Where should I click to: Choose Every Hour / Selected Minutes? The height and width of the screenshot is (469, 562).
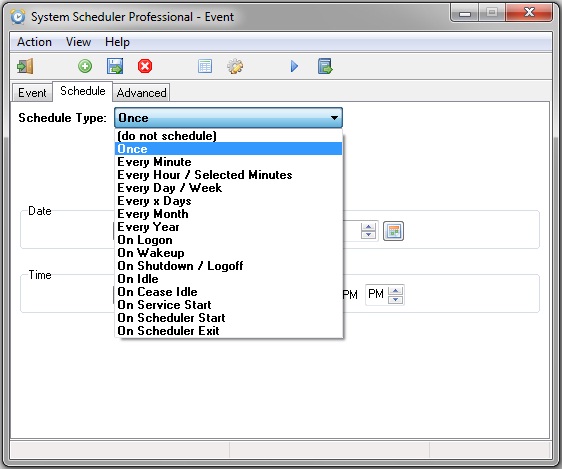(229, 175)
